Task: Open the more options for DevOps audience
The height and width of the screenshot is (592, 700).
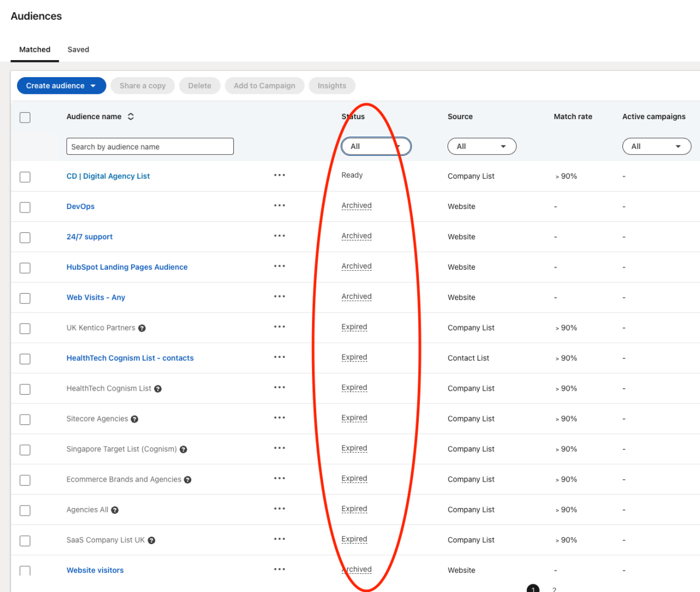Action: [x=279, y=206]
